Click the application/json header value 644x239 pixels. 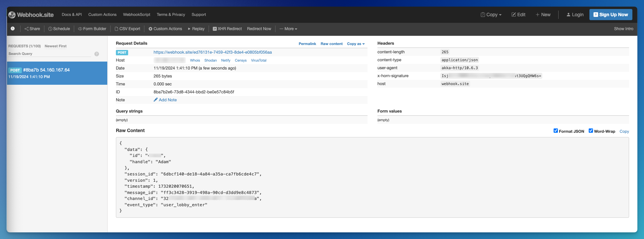(460, 60)
